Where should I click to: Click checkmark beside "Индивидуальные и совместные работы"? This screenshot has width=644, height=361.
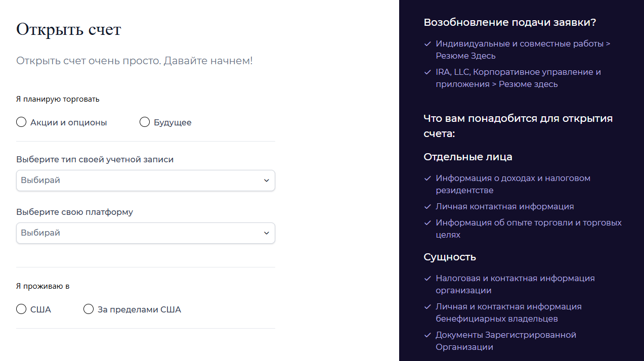pos(427,44)
